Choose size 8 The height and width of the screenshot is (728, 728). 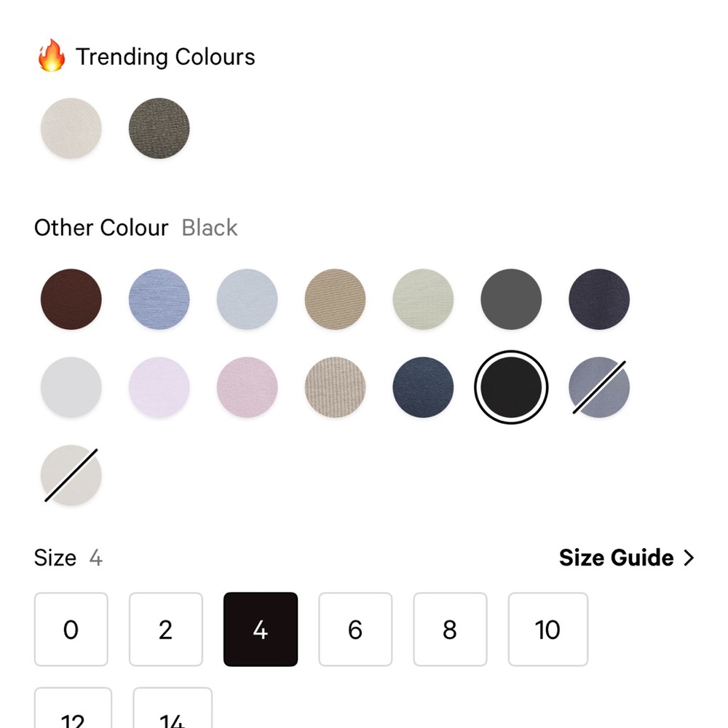(450, 630)
